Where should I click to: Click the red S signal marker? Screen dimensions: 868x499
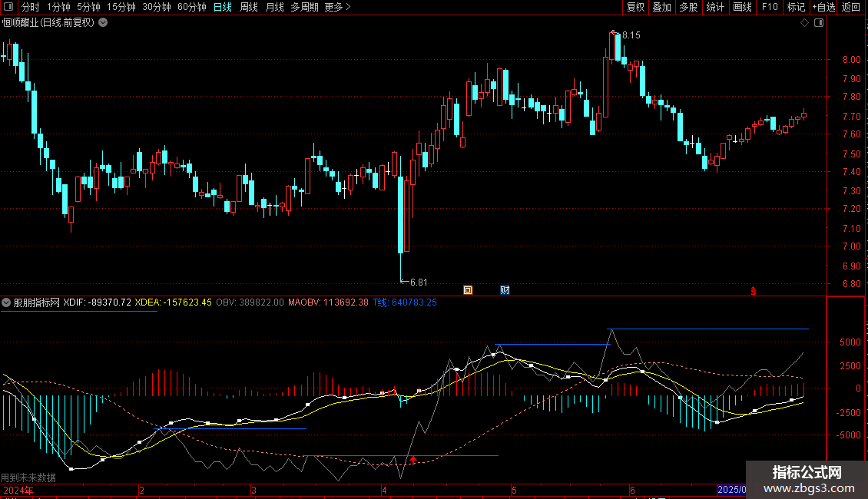click(753, 290)
